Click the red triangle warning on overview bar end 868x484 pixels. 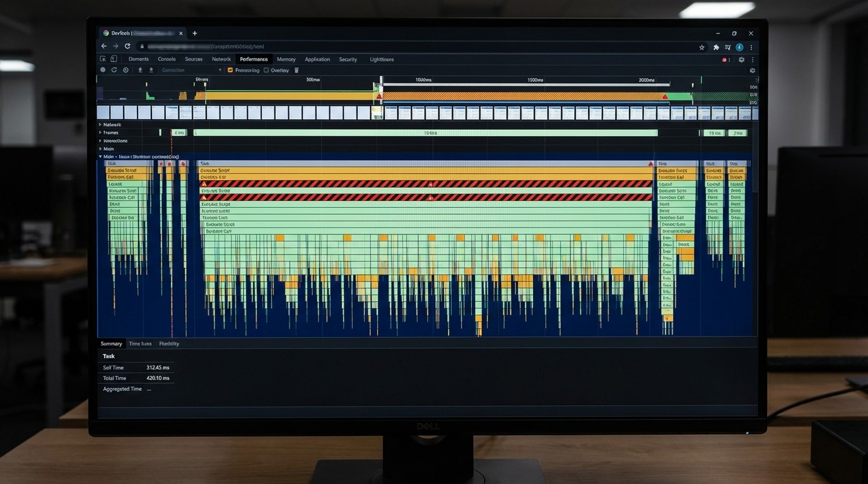(665, 97)
